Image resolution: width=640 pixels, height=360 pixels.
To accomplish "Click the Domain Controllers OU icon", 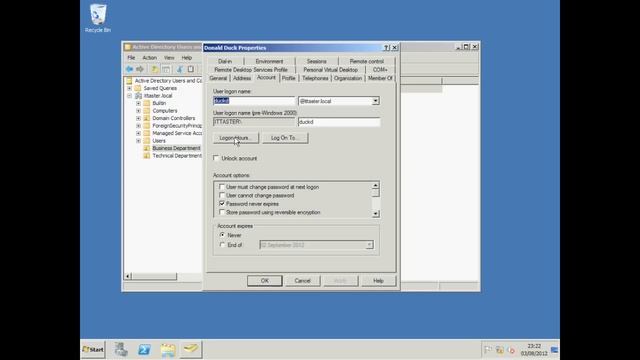I will (147, 118).
